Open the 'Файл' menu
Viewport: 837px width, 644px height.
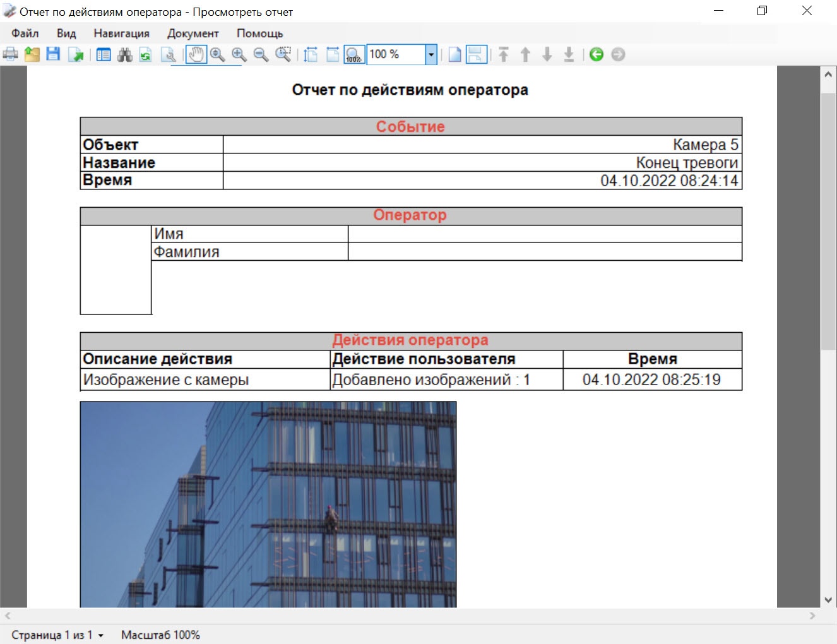coord(25,33)
